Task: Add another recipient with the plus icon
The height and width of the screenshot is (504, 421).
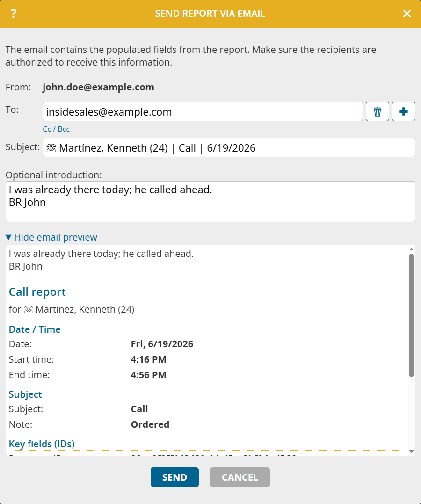Action: click(404, 111)
